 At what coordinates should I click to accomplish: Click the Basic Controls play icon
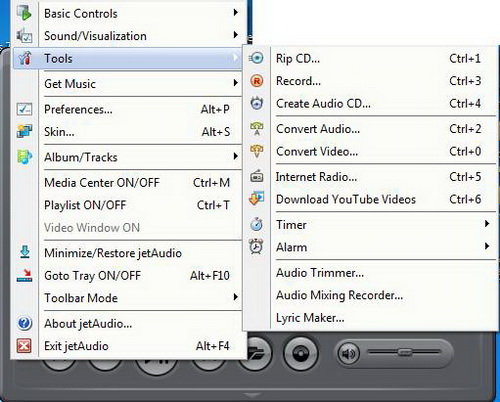click(24, 13)
